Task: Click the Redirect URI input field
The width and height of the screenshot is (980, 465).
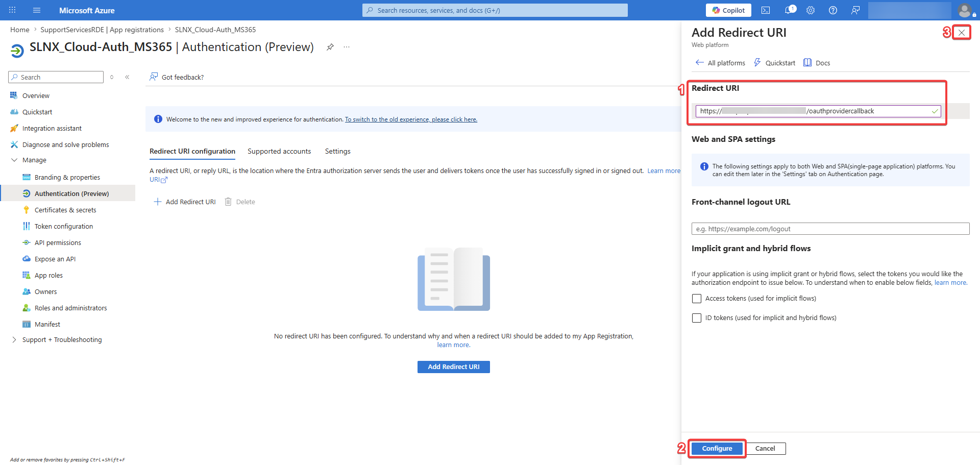Action: [x=818, y=111]
